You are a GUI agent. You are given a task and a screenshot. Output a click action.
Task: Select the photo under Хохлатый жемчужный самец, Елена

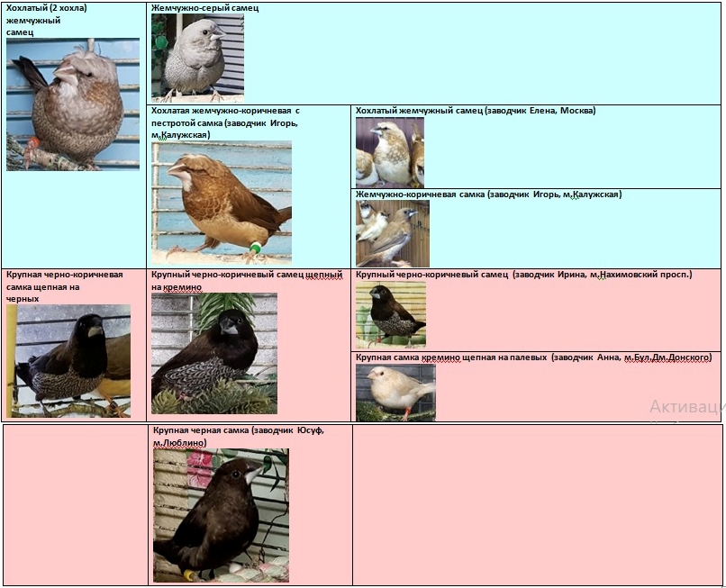pyautogui.click(x=389, y=152)
